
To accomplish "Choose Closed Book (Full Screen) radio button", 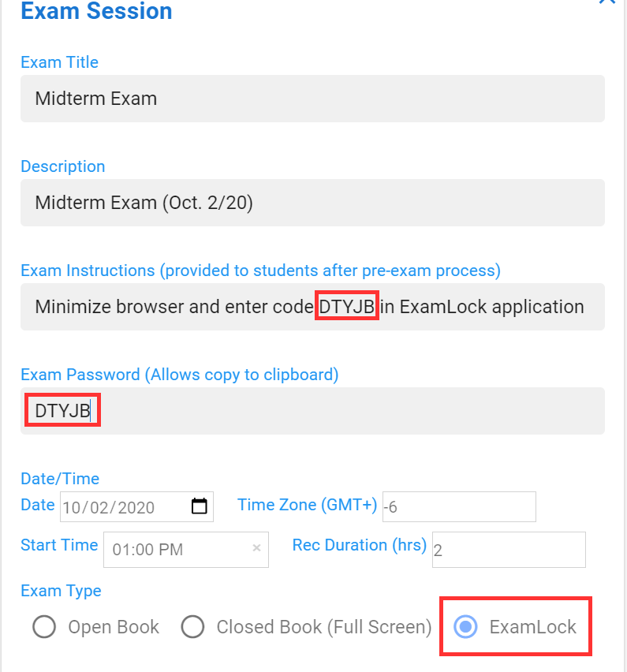I will tap(192, 627).
